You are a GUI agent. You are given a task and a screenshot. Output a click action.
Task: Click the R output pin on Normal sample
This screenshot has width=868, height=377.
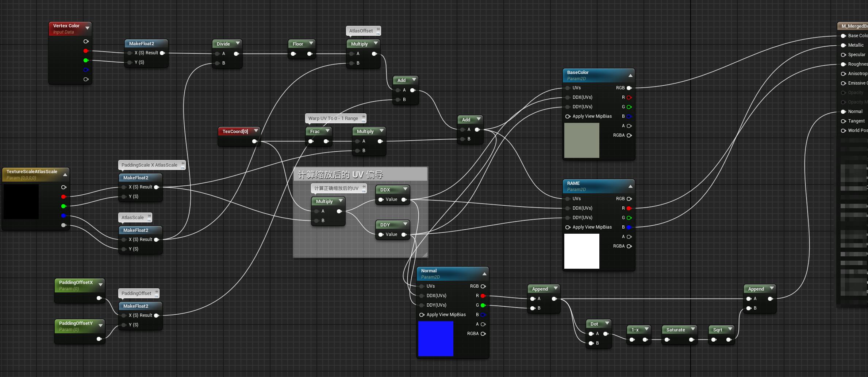pyautogui.click(x=483, y=296)
